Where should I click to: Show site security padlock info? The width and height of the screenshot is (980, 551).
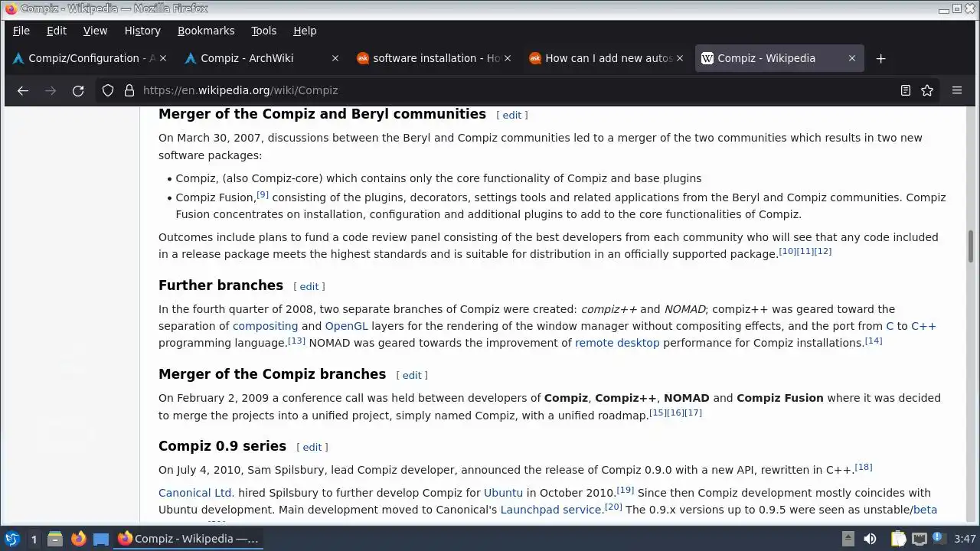click(x=129, y=90)
